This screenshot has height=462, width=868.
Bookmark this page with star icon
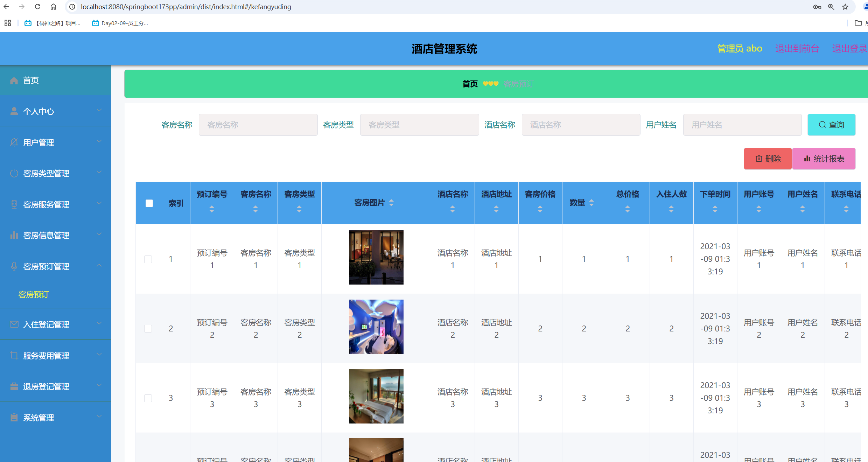(845, 7)
